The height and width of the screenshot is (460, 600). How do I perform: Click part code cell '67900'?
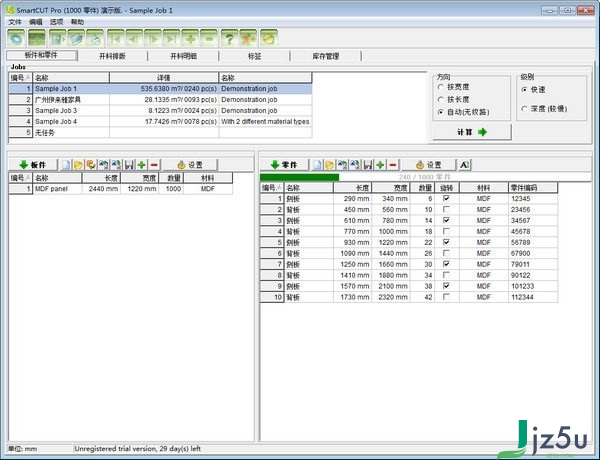click(x=533, y=253)
